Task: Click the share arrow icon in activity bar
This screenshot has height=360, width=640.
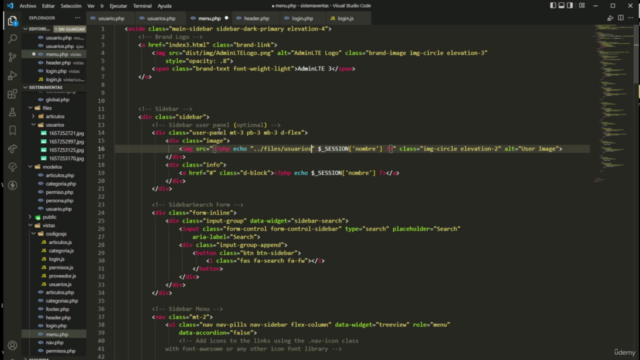Action: pyautogui.click(x=12, y=149)
